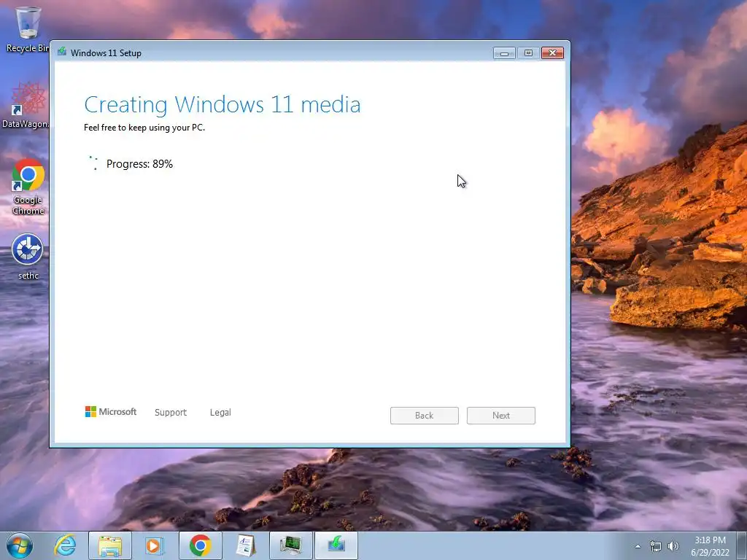This screenshot has width=747, height=560.
Task: Open the network tray icon
Action: point(656,546)
